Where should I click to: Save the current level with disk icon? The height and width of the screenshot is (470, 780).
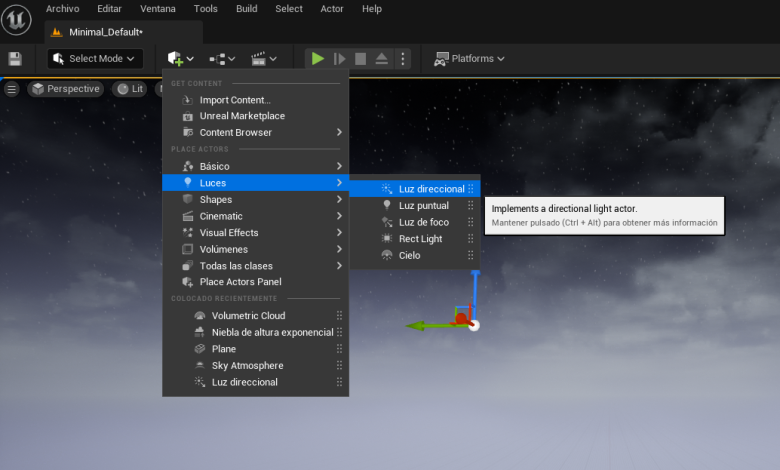[x=15, y=59]
